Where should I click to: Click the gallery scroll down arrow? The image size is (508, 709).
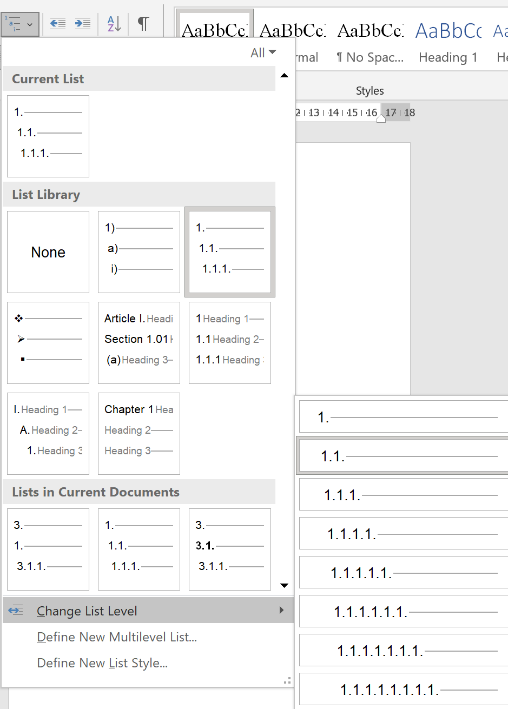pos(284,586)
